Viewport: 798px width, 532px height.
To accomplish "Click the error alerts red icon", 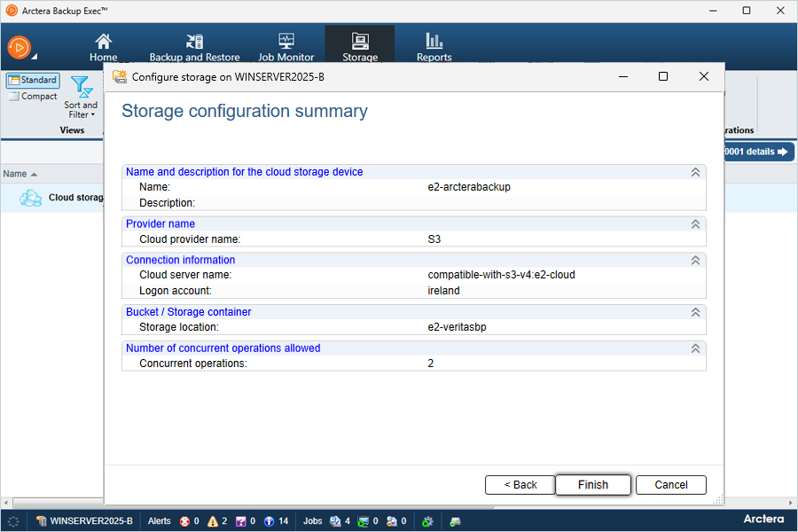I will 184,521.
